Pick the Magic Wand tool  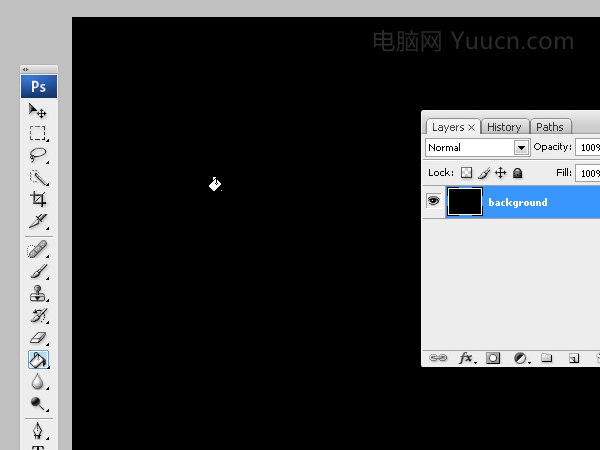[38, 178]
